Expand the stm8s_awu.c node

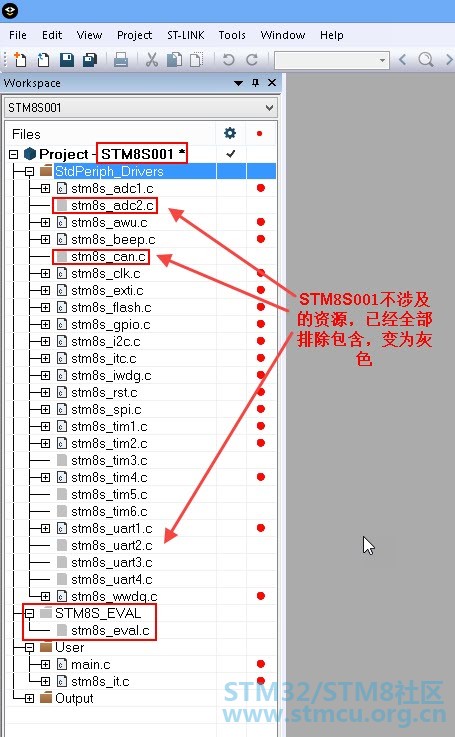click(45, 222)
